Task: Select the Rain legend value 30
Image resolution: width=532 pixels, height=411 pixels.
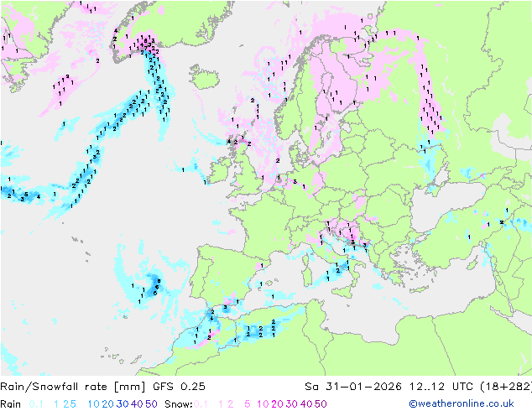Action: pos(123,404)
